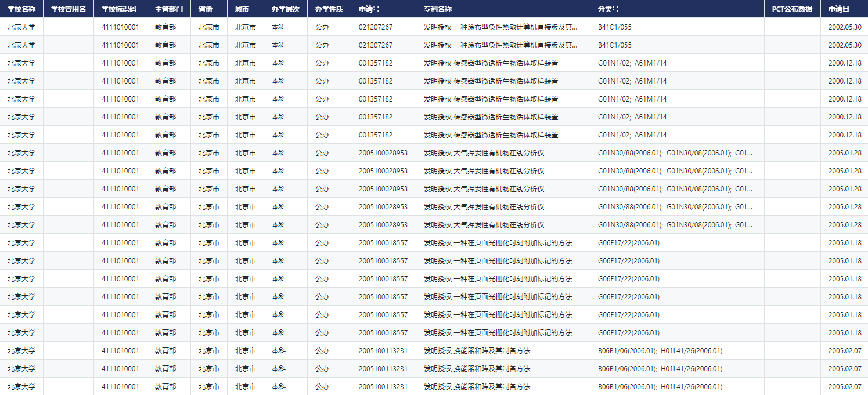Viewport: 868px width, 395px height.
Task: Select the 办学性质 column header
Action: pos(329,9)
